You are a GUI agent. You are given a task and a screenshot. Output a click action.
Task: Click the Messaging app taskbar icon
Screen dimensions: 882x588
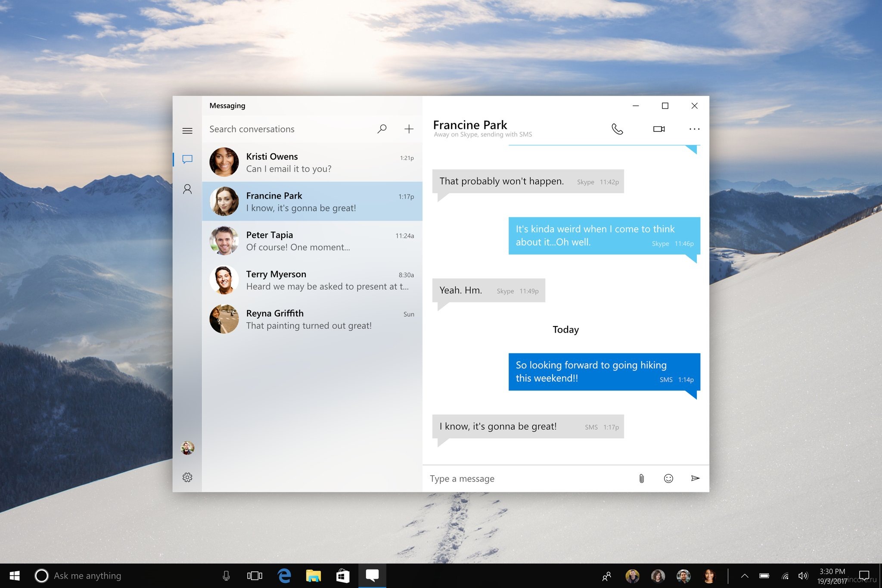tap(372, 575)
